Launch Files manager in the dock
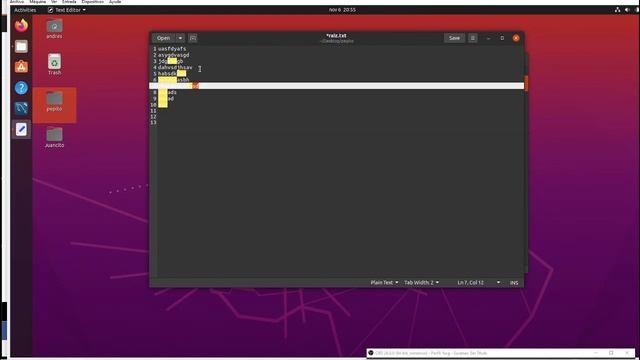 (21, 46)
